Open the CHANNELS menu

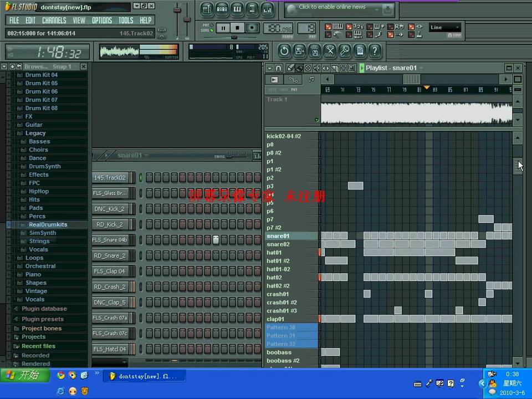(x=54, y=21)
